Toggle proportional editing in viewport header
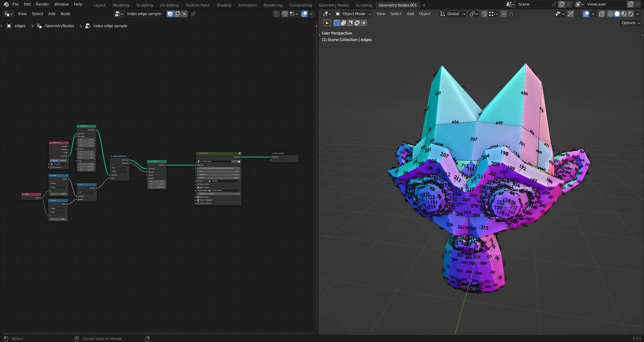644x342 pixels. [504, 14]
